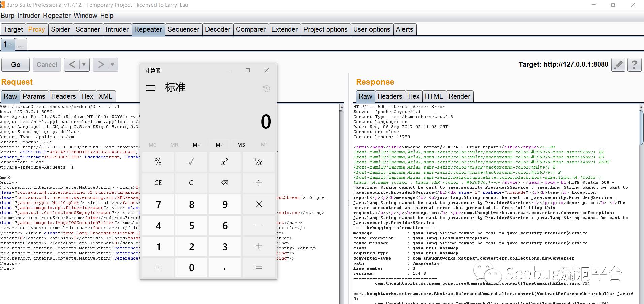Open the Alerts tab
644x304 pixels.
(x=405, y=29)
